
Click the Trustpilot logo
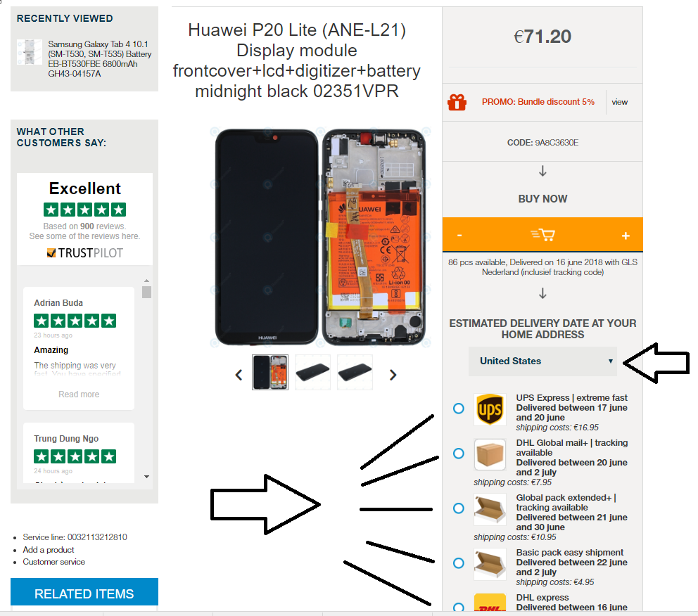coord(84,253)
